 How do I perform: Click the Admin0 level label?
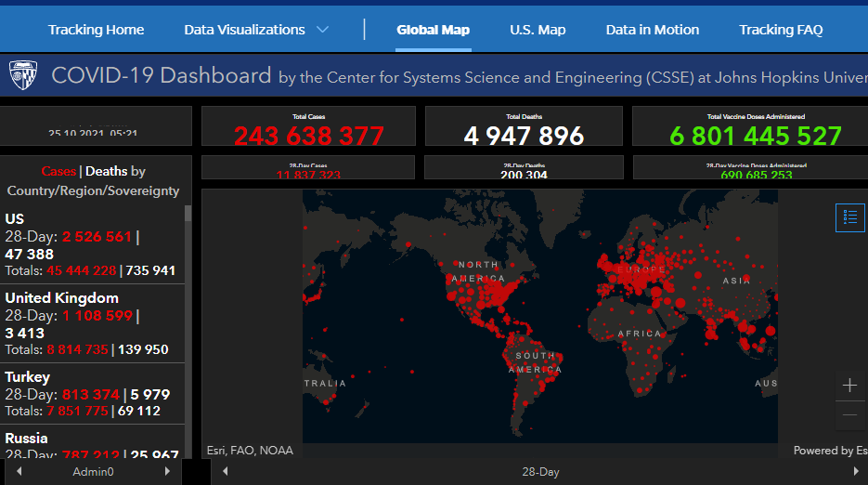point(93,472)
